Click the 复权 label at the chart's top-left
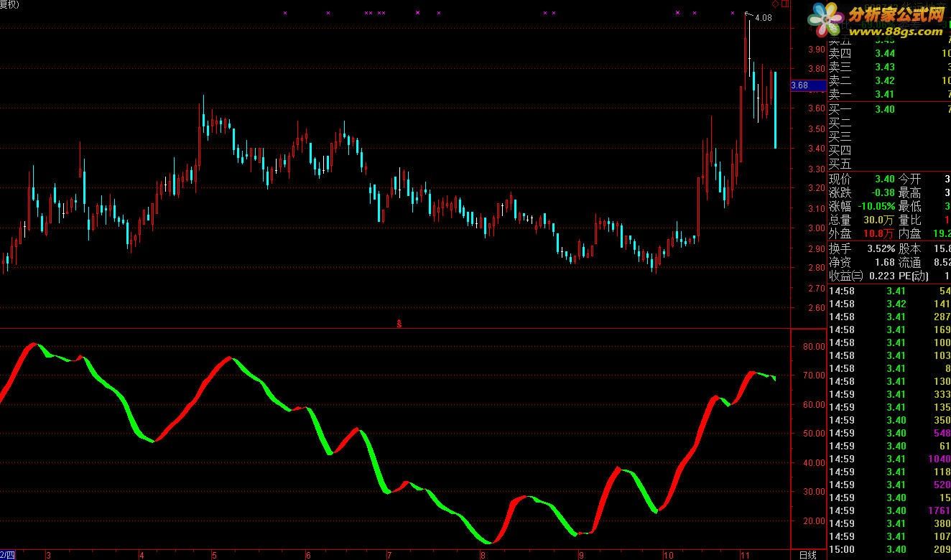The image size is (951, 560). coord(9,4)
